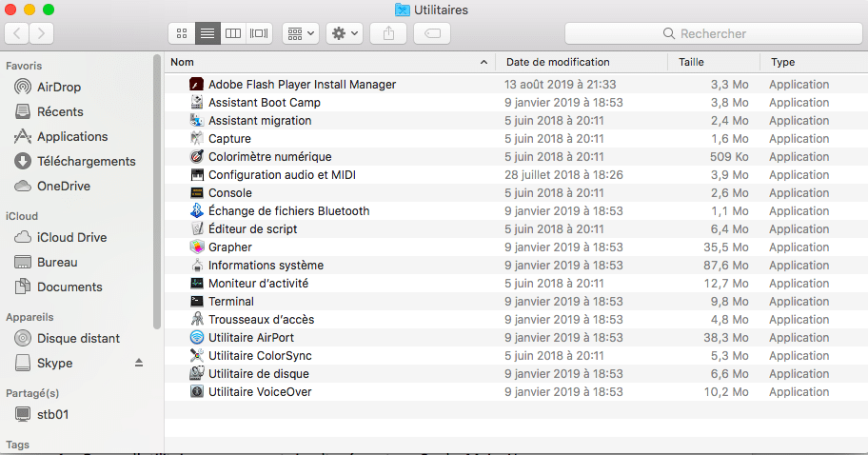The width and height of the screenshot is (868, 455).
Task: Click the Assistant Boot Camp app icon
Action: click(196, 103)
